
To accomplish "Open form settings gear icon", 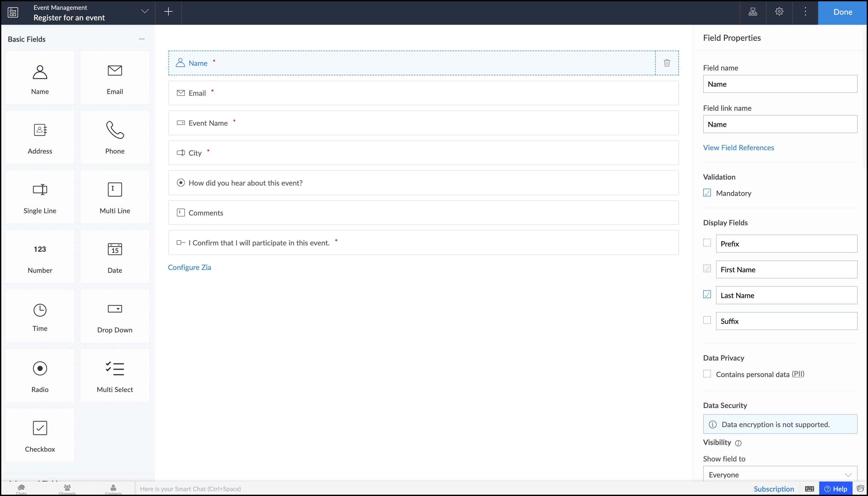I will (779, 12).
